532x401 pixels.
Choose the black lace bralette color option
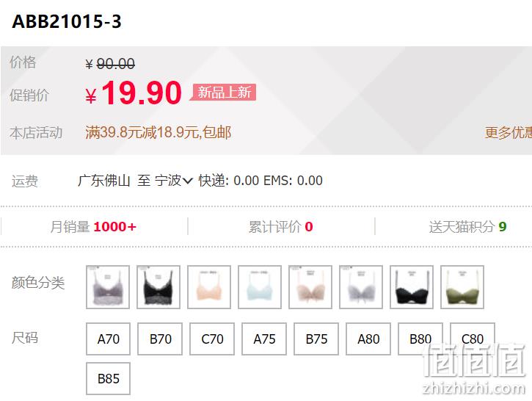click(x=158, y=287)
